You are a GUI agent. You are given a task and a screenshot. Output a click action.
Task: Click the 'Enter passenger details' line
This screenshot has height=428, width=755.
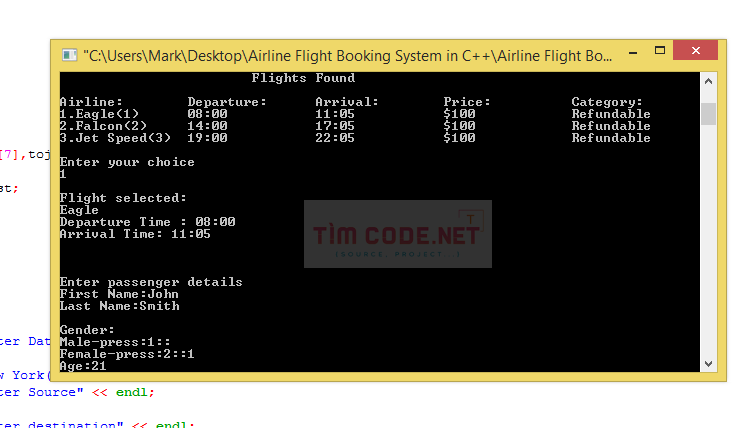click(151, 282)
